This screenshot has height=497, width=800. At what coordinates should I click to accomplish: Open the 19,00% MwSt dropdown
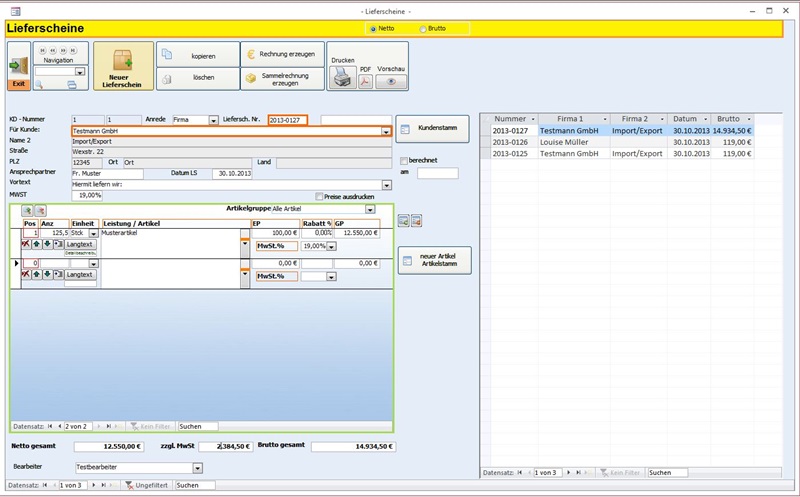coord(332,246)
